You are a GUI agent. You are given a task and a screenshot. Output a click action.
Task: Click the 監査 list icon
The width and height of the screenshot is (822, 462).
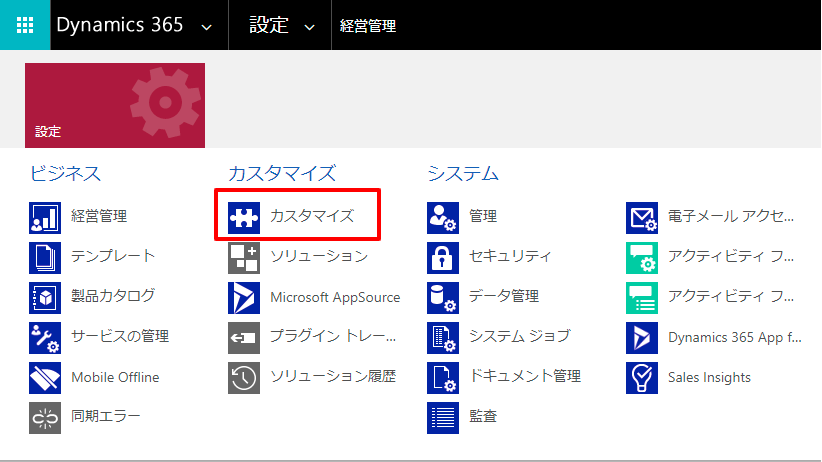(442, 418)
